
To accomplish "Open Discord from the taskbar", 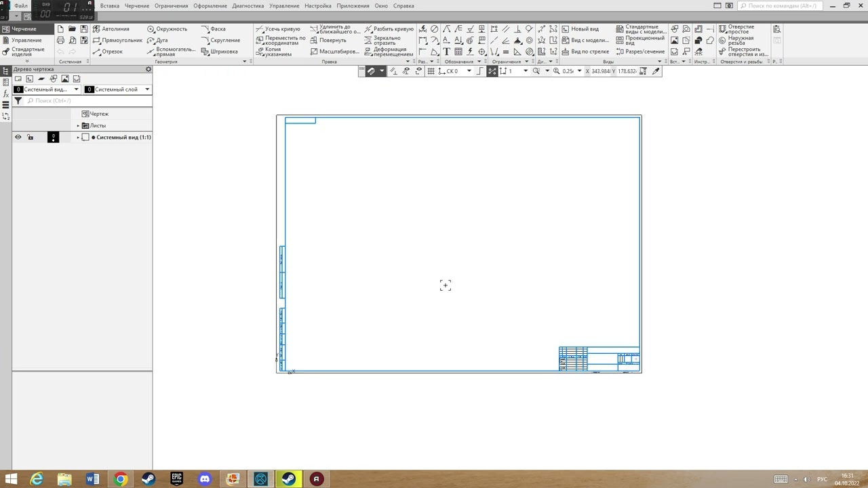I will pyautogui.click(x=205, y=479).
